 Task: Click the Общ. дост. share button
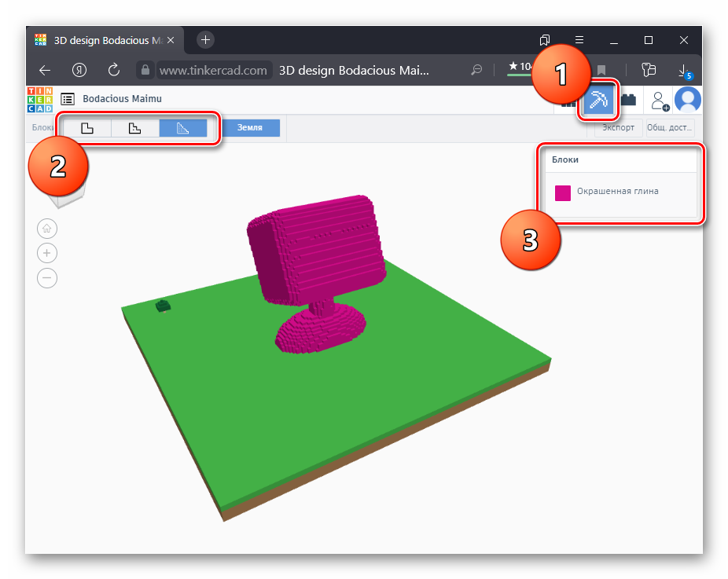click(x=670, y=128)
